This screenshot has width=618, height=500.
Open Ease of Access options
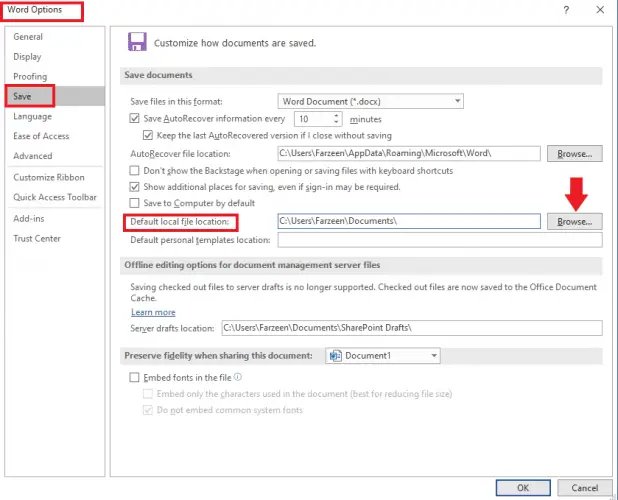pyautogui.click(x=41, y=136)
